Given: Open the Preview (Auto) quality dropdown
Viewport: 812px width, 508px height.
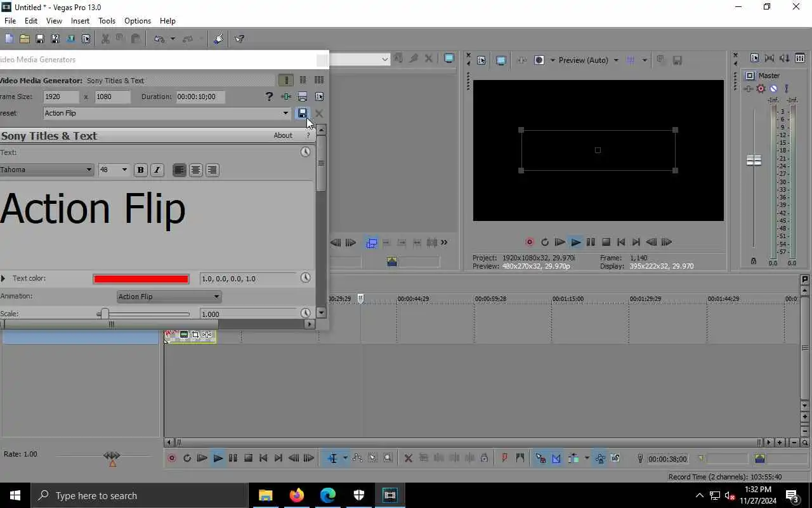Looking at the screenshot, I should (615, 60).
